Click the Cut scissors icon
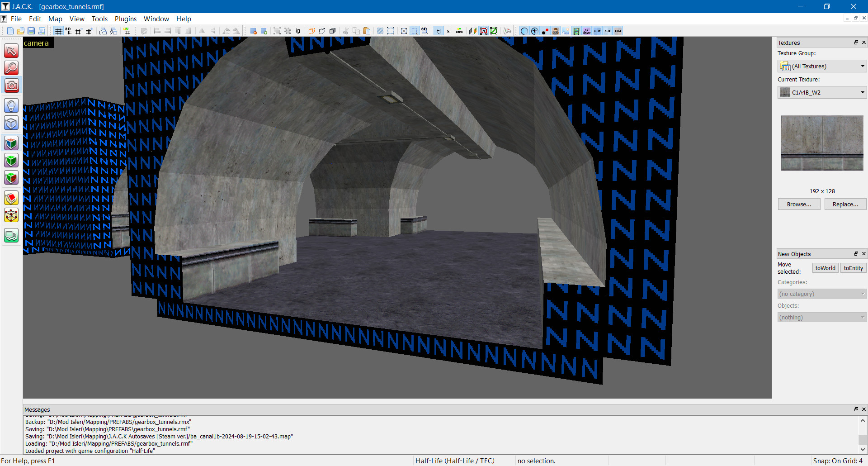 pyautogui.click(x=346, y=31)
